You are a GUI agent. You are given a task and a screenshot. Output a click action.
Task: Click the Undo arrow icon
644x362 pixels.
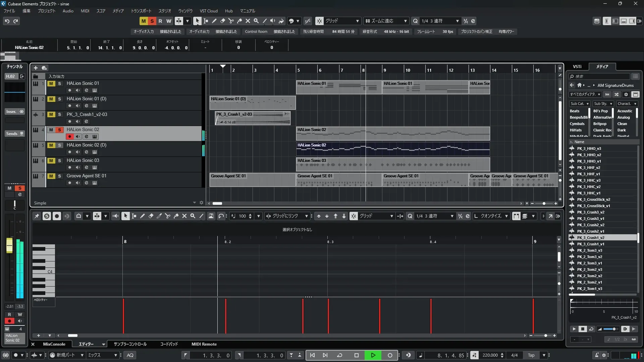7,21
